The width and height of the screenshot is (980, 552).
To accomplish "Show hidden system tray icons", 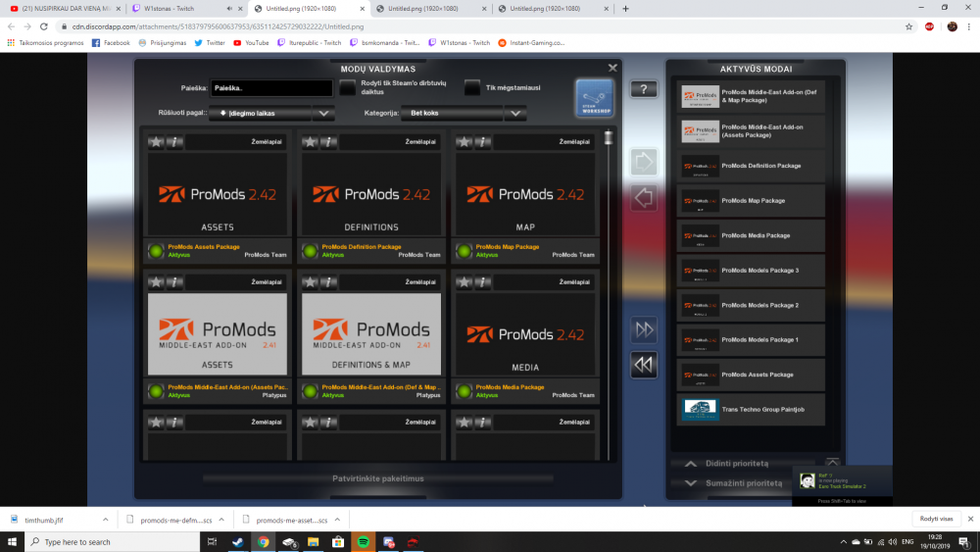I will pos(843,542).
